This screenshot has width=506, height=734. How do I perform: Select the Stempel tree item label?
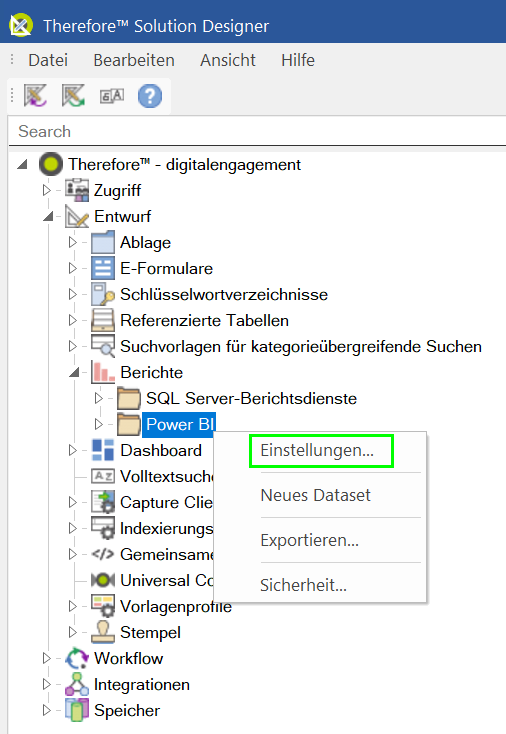click(150, 632)
